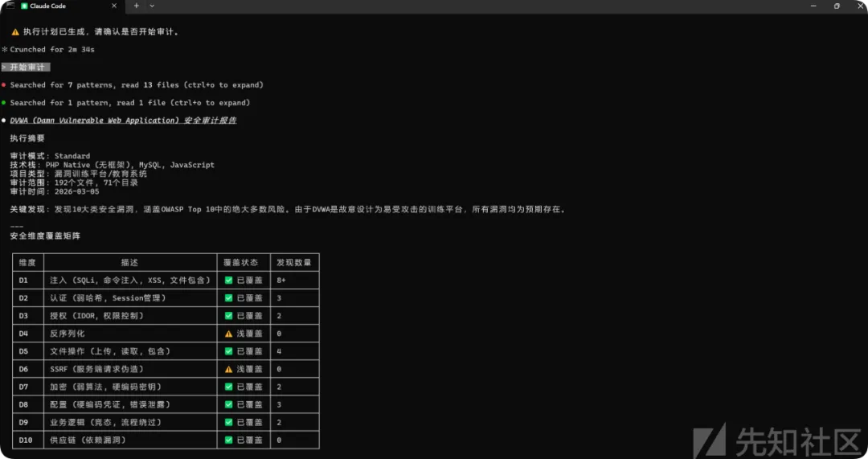Click the warning icon in row D4
868x459 pixels.
point(228,334)
